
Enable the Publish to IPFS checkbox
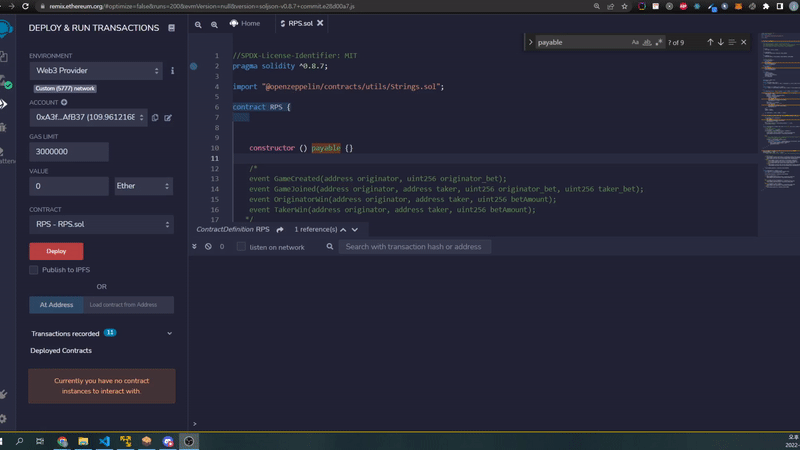(34, 270)
